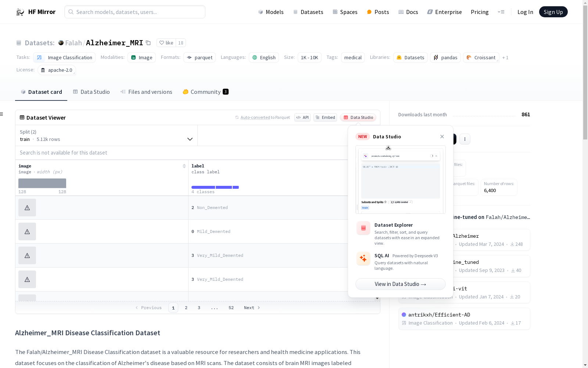Focus the search models, datasets, users field

click(135, 12)
